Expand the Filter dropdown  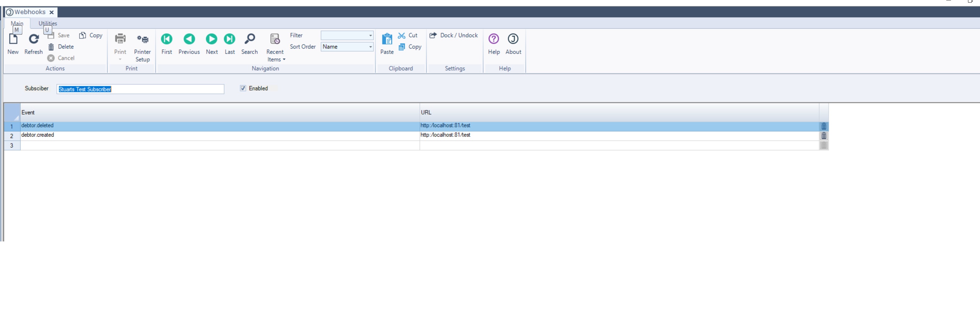click(x=370, y=35)
